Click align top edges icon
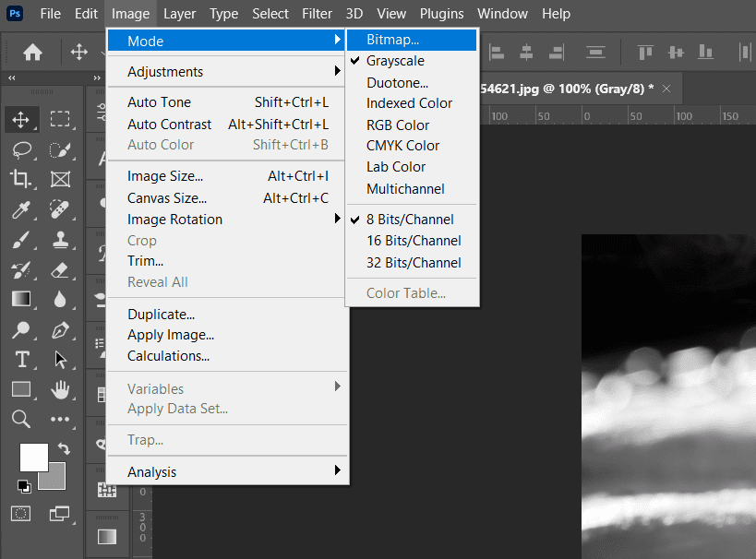Screen dimensions: 756x559 point(645,52)
